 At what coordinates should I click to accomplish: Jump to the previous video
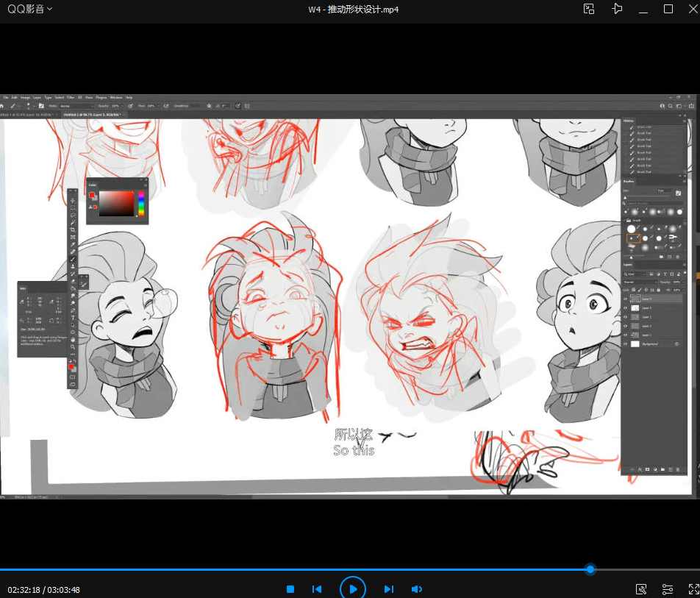pyautogui.click(x=317, y=589)
